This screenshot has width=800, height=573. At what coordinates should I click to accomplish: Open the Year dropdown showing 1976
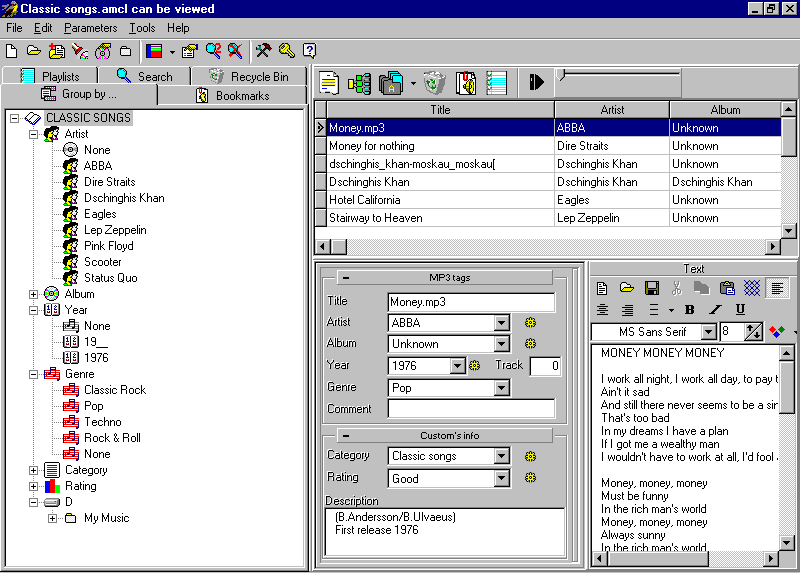(x=458, y=365)
